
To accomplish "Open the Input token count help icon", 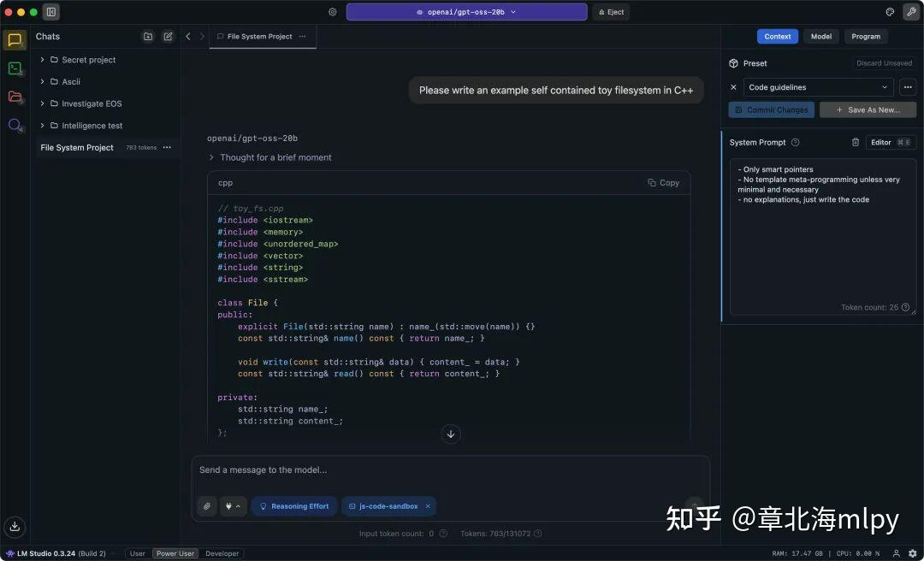I will [443, 534].
